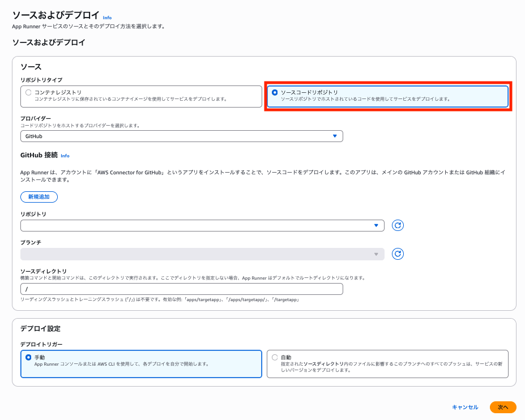Image resolution: width=525 pixels, height=420 pixels.
Task: Click the refresh icon beside the ブランチ dropdown
Action: coord(398,254)
